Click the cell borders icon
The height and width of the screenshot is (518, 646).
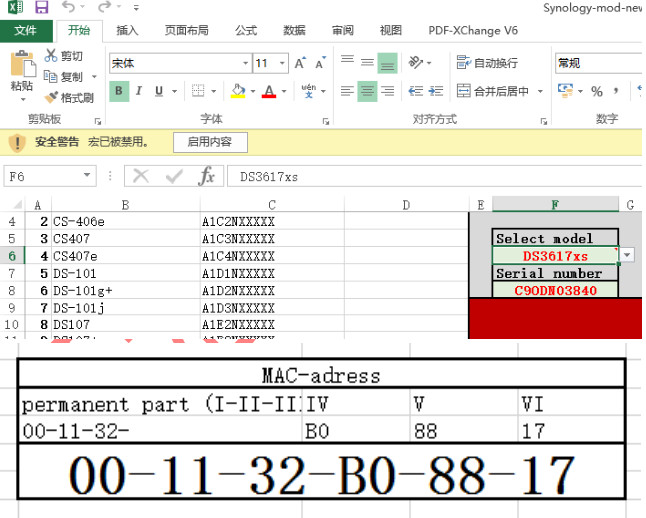coord(198,91)
